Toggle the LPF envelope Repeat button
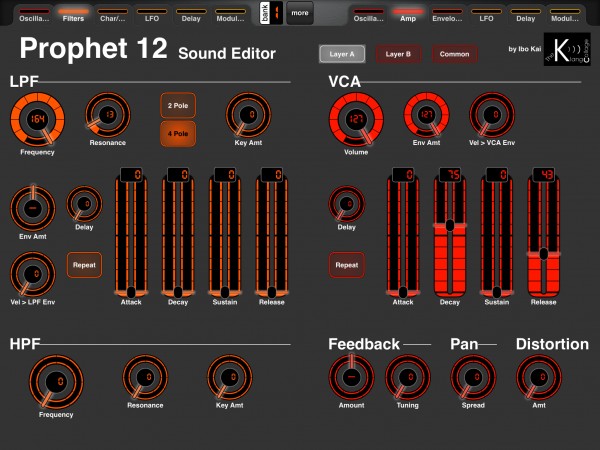600x450 pixels. (x=84, y=265)
